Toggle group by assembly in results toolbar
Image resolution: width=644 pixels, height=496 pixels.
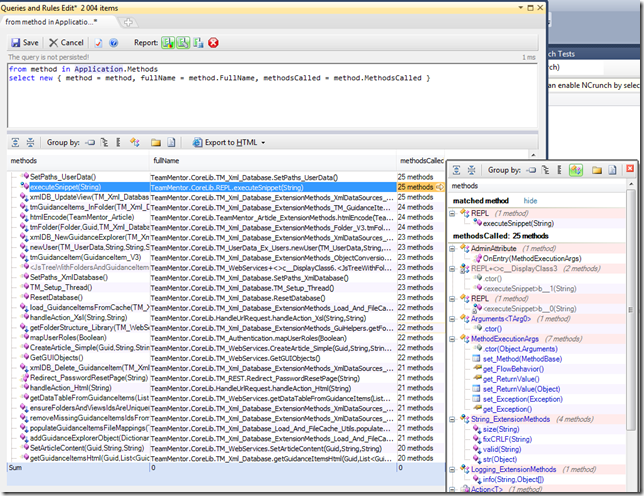pos(90,143)
